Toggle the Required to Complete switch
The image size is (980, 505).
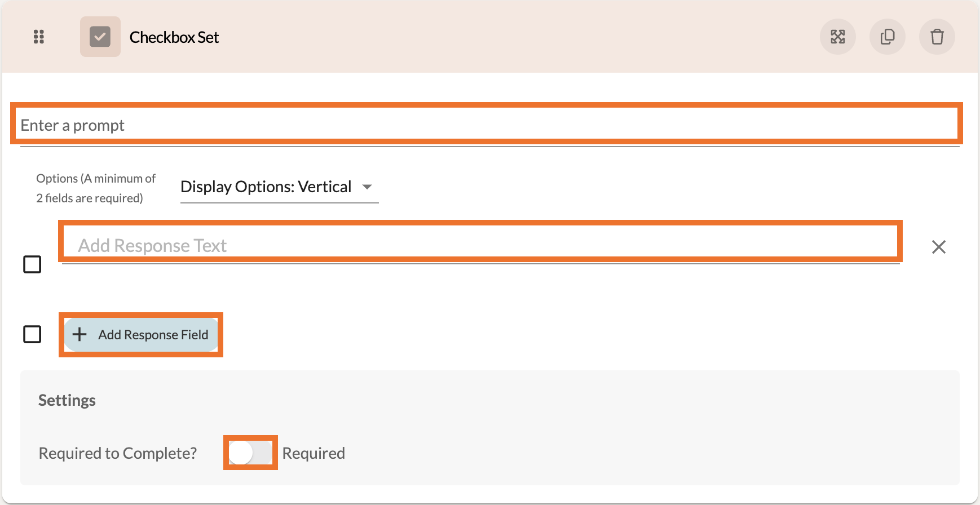250,453
